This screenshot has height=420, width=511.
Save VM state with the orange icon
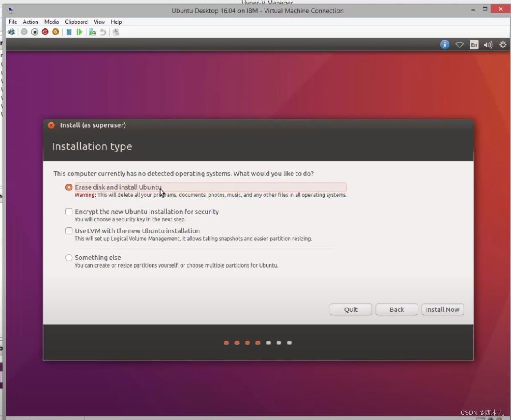click(56, 32)
